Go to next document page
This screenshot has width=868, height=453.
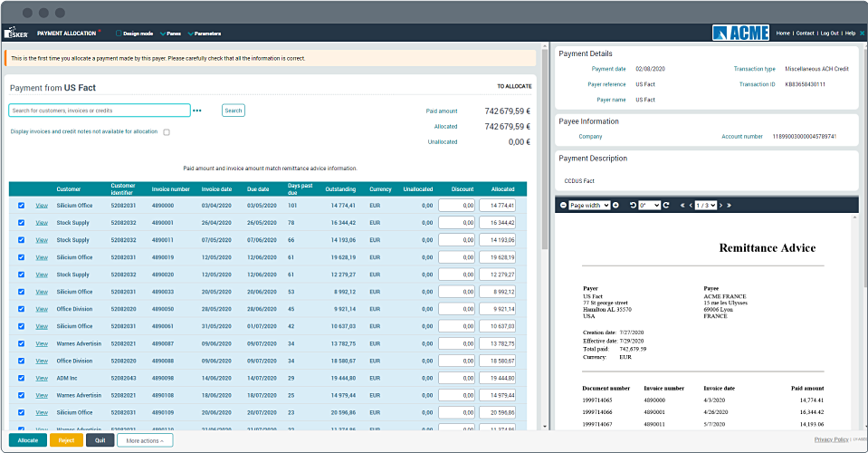point(720,205)
